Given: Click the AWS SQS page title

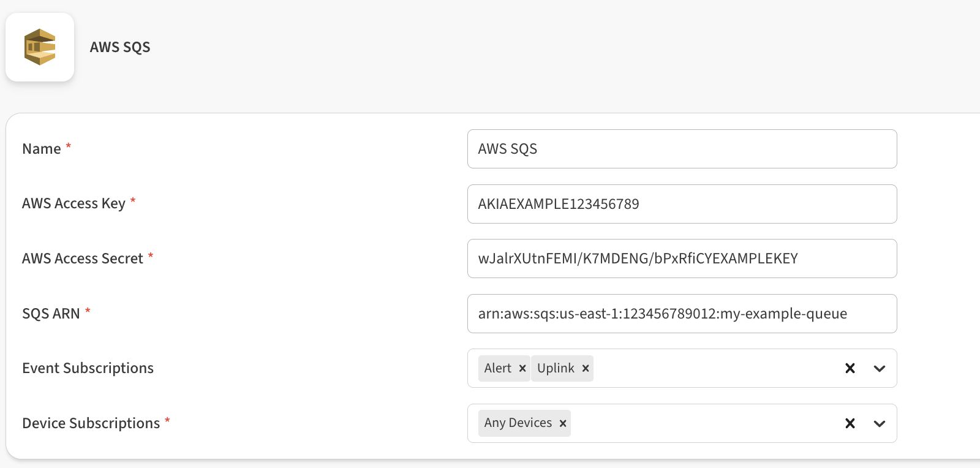Looking at the screenshot, I should pyautogui.click(x=120, y=47).
